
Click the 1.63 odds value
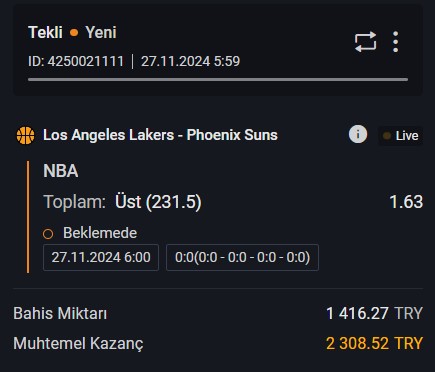point(406,202)
